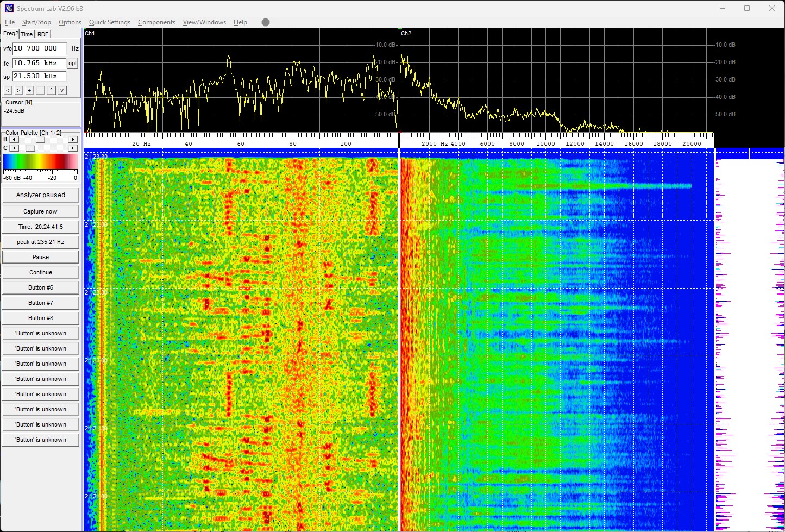
Task: Click the sp span field
Action: click(x=39, y=76)
